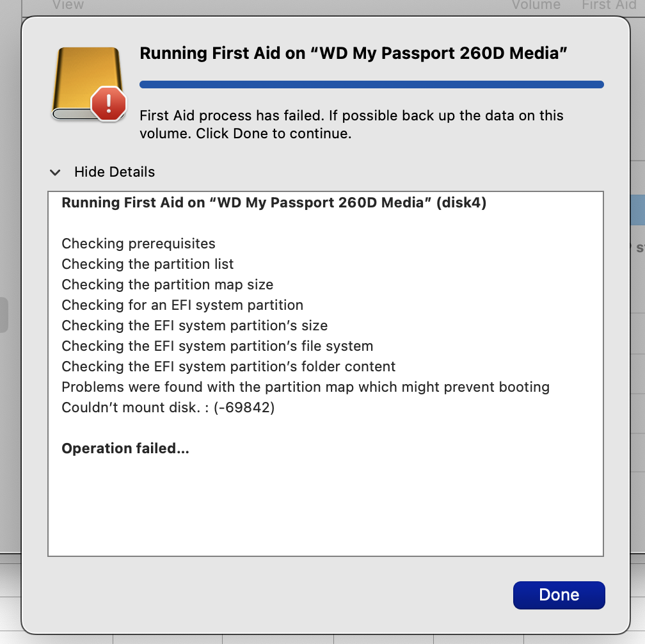Select the "Checking the partition map size" line

[x=168, y=285]
